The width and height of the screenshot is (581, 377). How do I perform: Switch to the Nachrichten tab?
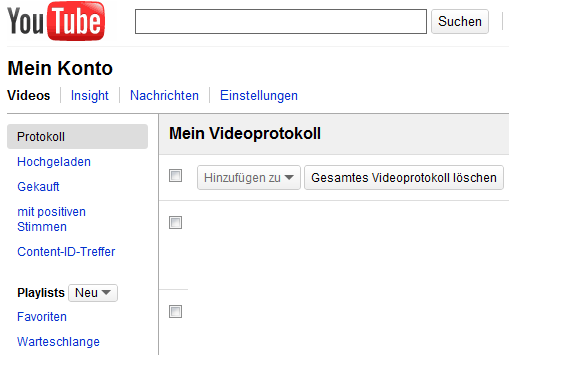point(164,96)
